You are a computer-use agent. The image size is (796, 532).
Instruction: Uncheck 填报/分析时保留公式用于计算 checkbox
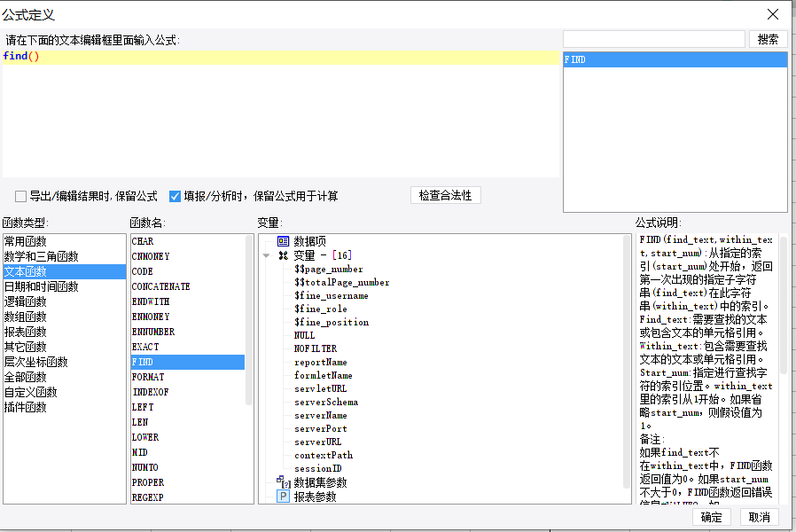176,197
